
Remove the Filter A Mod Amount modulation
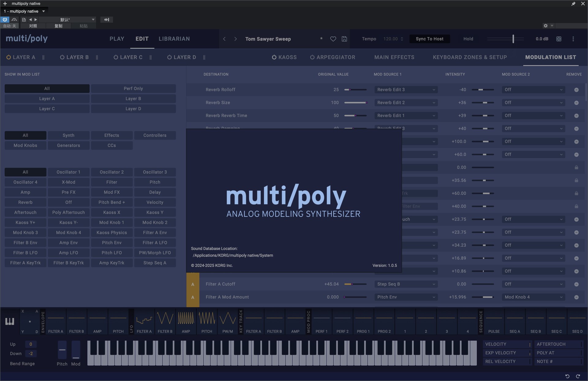pos(576,297)
